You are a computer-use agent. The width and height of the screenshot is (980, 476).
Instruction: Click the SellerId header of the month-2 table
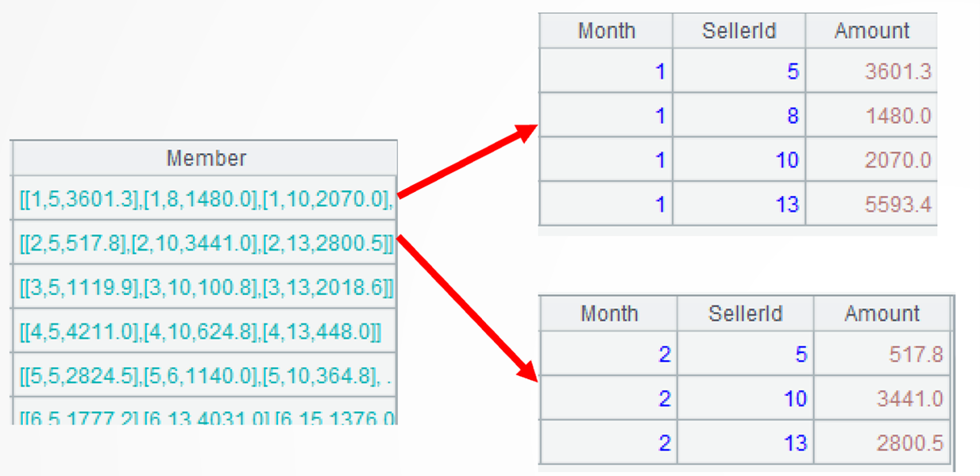coord(745,313)
